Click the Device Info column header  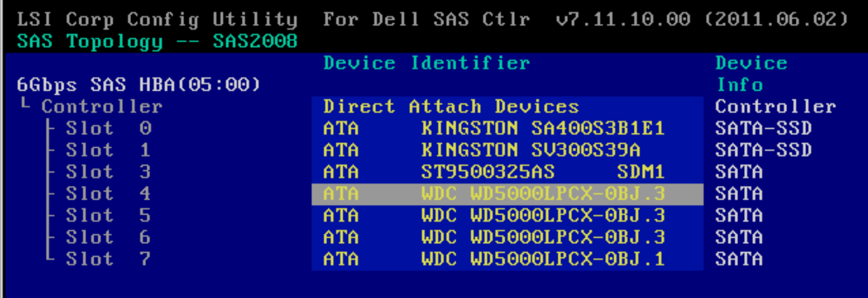point(752,74)
